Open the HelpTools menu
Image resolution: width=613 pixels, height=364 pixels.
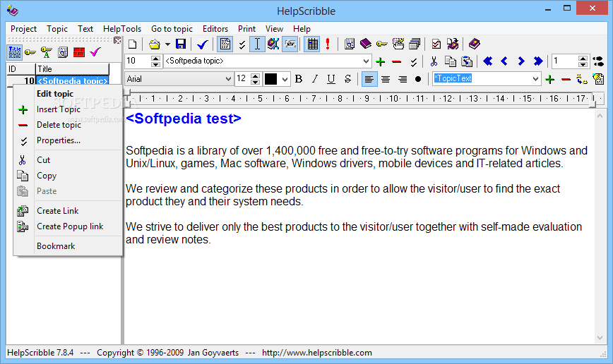(122, 29)
